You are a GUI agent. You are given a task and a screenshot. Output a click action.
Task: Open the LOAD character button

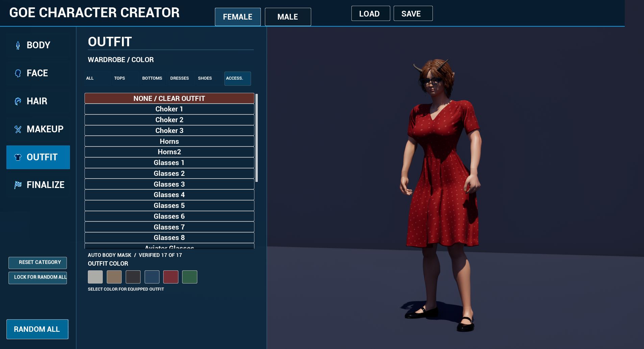(371, 14)
